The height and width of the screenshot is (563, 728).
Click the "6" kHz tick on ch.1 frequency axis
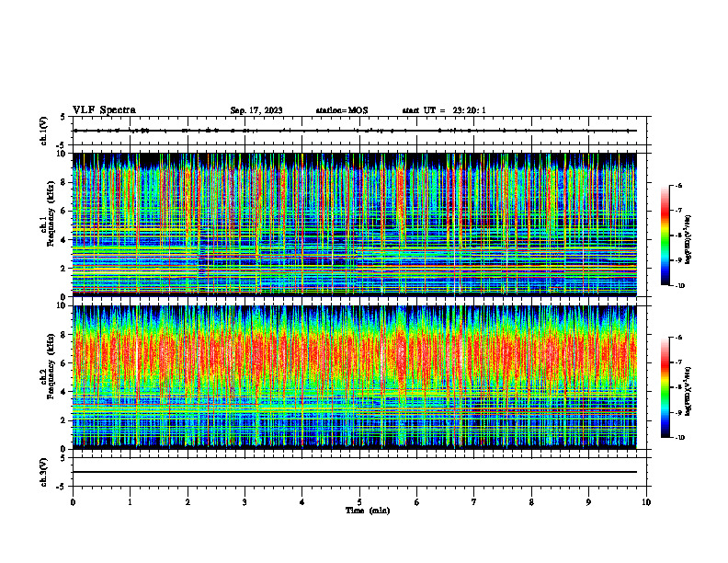point(63,212)
